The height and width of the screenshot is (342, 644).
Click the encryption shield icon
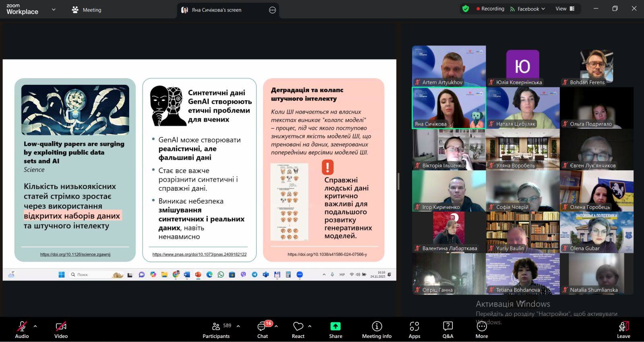(466, 9)
